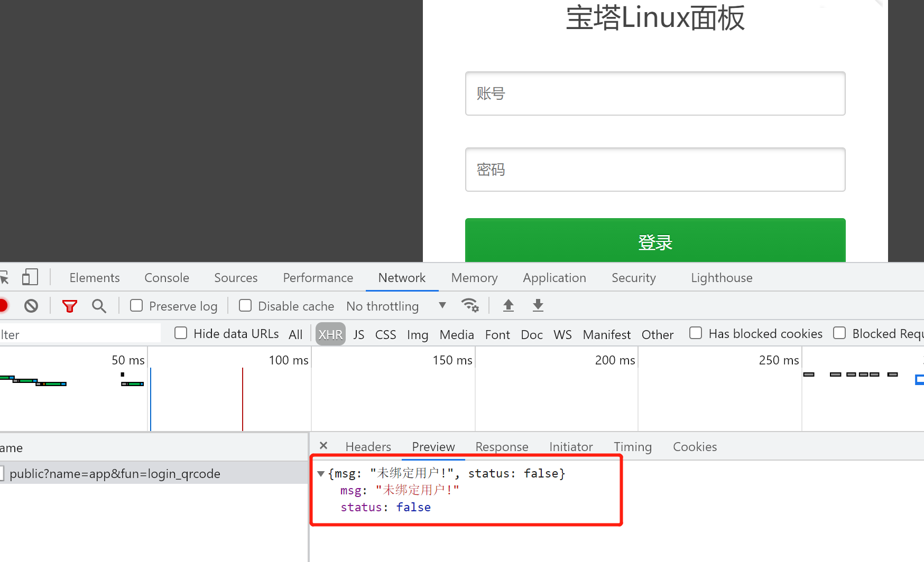Image resolution: width=924 pixels, height=562 pixels.
Task: Open the Application tab
Action: pyautogui.click(x=555, y=278)
